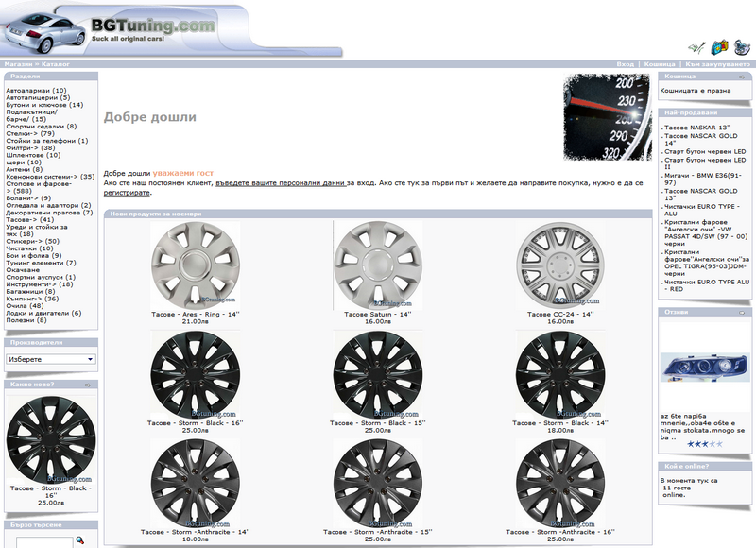Click the Тасове Saturn - 14'' hubcap image
The width and height of the screenshot is (756, 548).
pyautogui.click(x=377, y=265)
